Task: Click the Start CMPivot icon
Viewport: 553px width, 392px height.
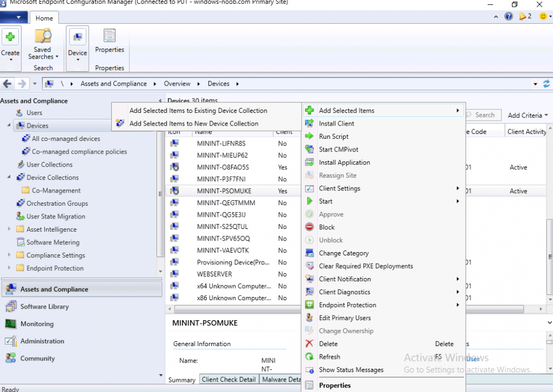Action: (309, 149)
